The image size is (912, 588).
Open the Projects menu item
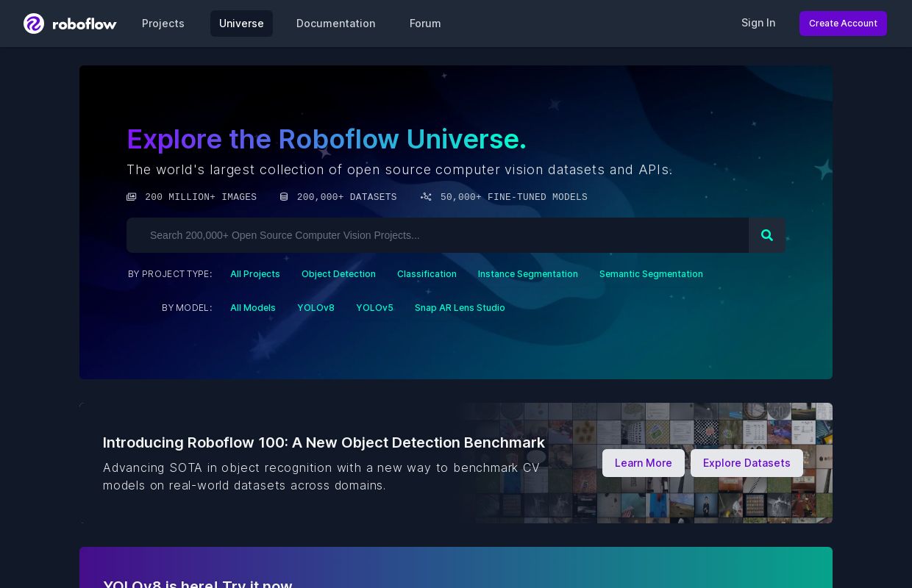(163, 24)
